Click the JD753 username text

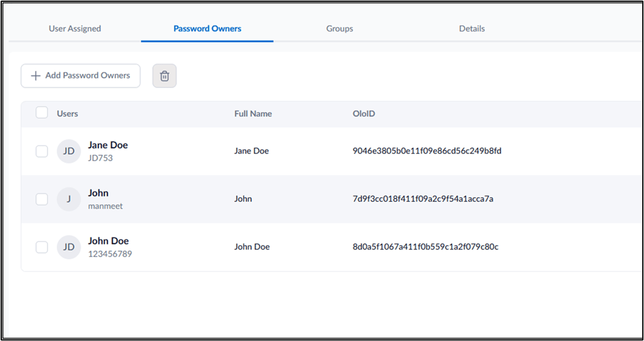(x=100, y=158)
